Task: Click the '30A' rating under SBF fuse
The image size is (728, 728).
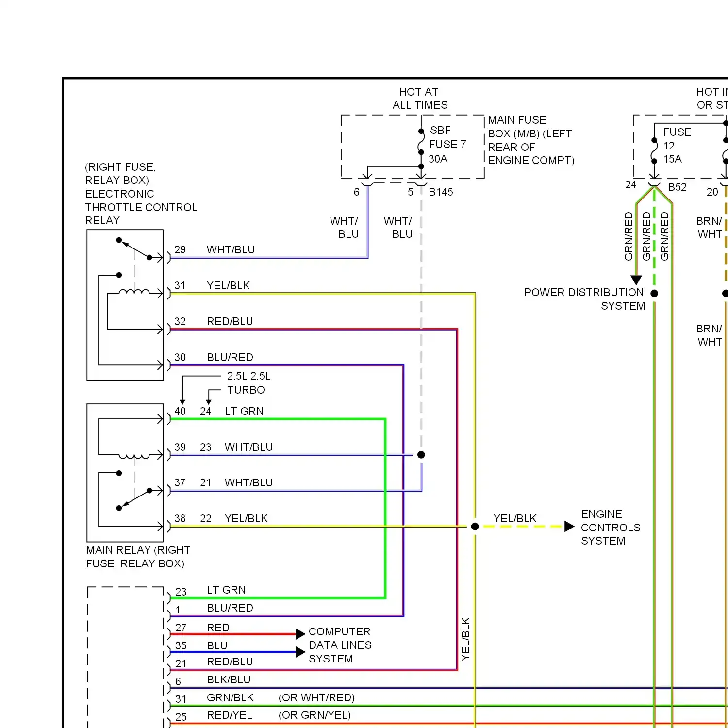Action: 438,159
